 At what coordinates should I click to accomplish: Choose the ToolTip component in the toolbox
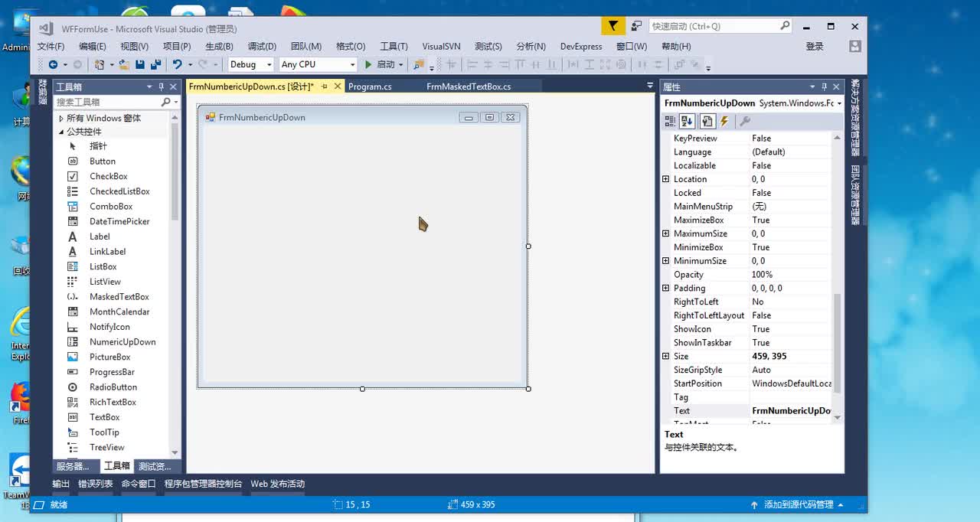tap(104, 432)
